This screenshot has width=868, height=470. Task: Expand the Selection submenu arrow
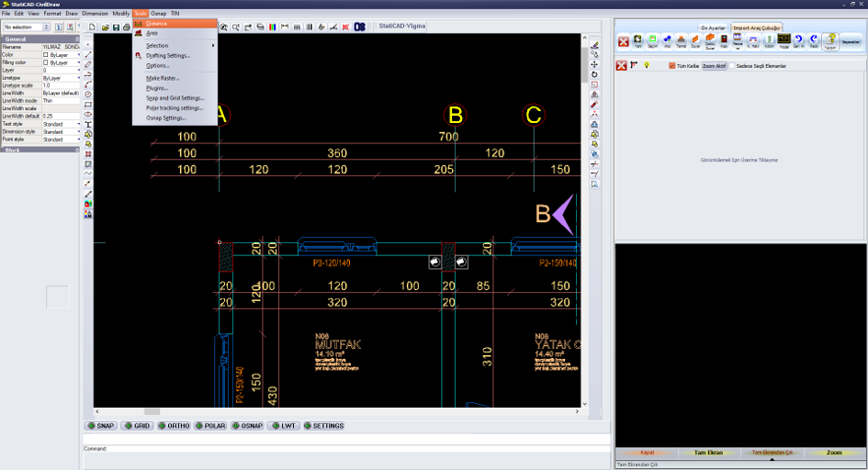click(213, 45)
